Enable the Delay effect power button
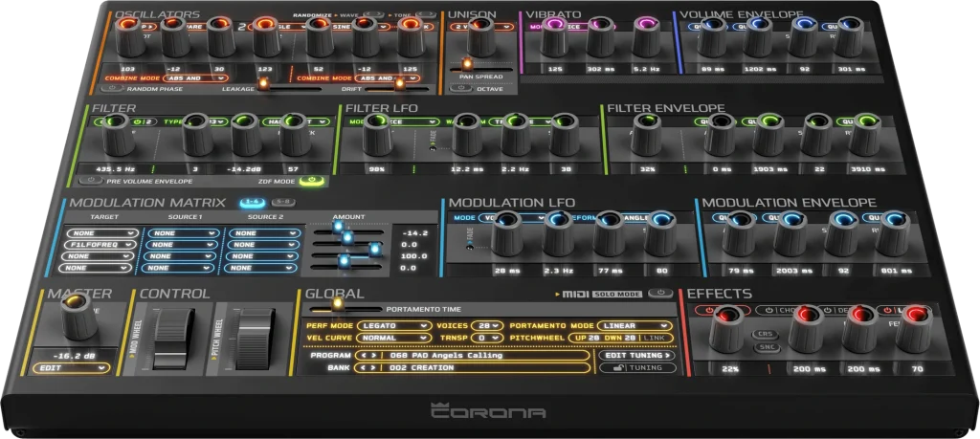 coord(827,310)
